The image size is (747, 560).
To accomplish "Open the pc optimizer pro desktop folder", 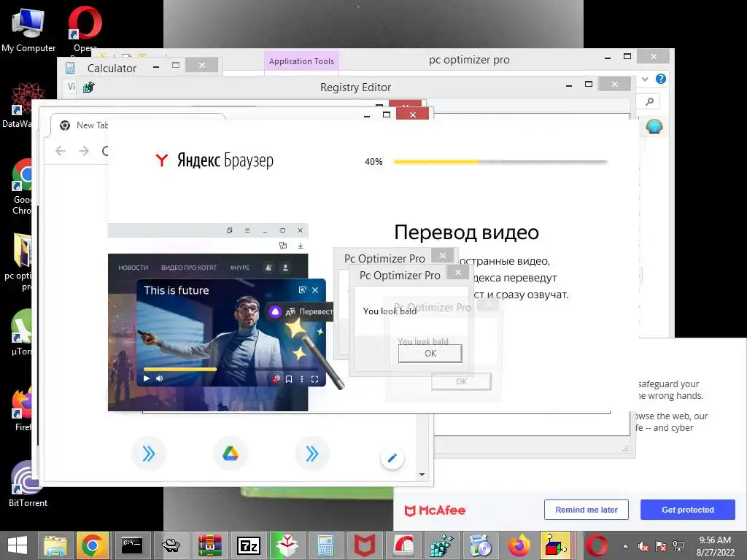I will 19,261.
